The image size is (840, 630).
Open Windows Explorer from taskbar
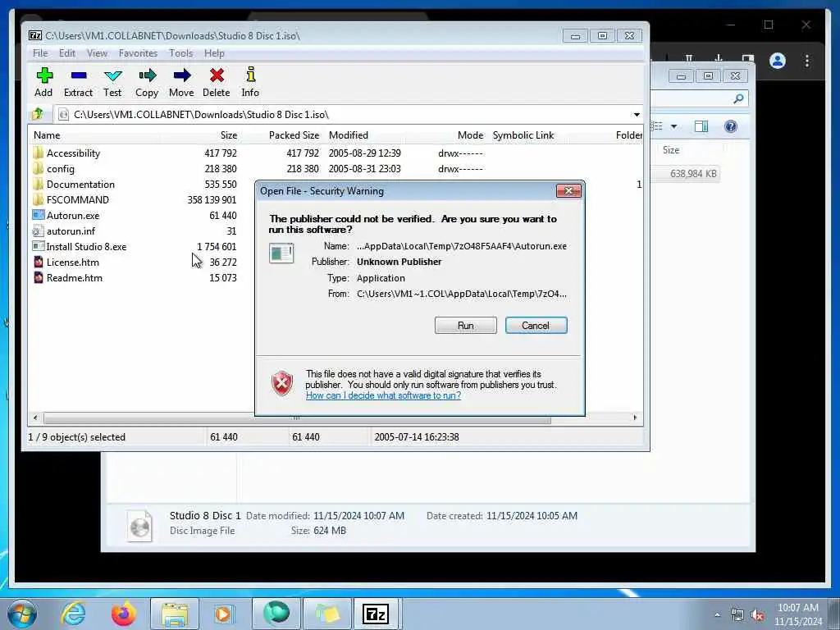click(175, 614)
